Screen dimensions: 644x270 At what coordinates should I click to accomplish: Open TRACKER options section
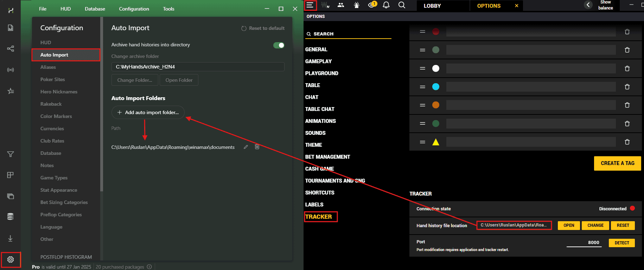point(319,217)
